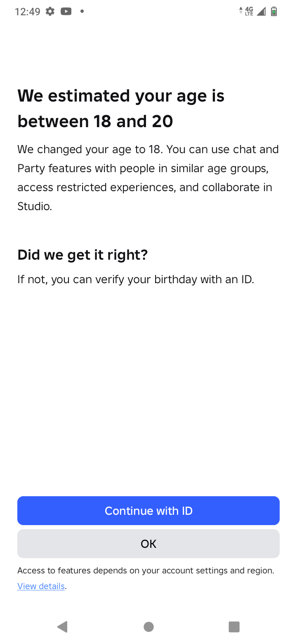Tap the Android back navigation triangle
Screen dimensions: 297x644
click(62, 627)
